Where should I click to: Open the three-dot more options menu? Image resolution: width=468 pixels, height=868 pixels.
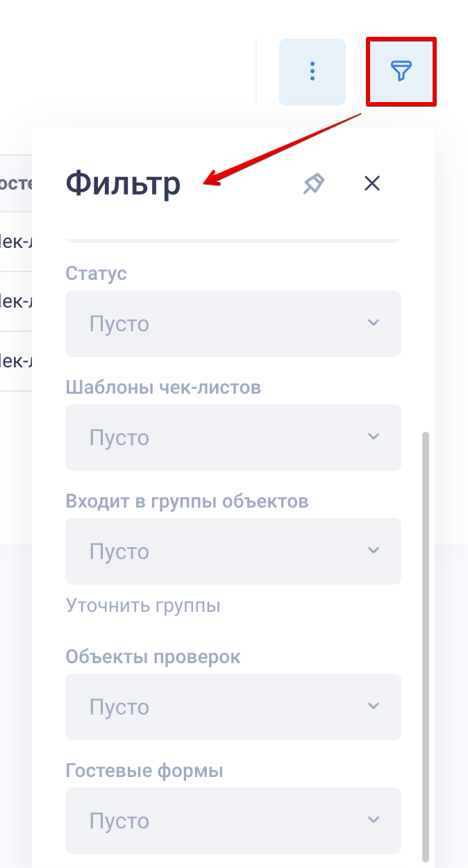pos(312,72)
